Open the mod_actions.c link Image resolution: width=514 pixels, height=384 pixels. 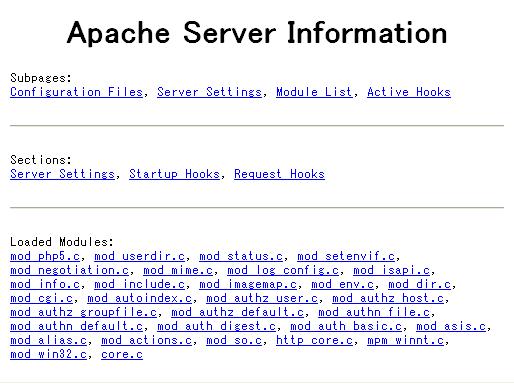point(146,340)
